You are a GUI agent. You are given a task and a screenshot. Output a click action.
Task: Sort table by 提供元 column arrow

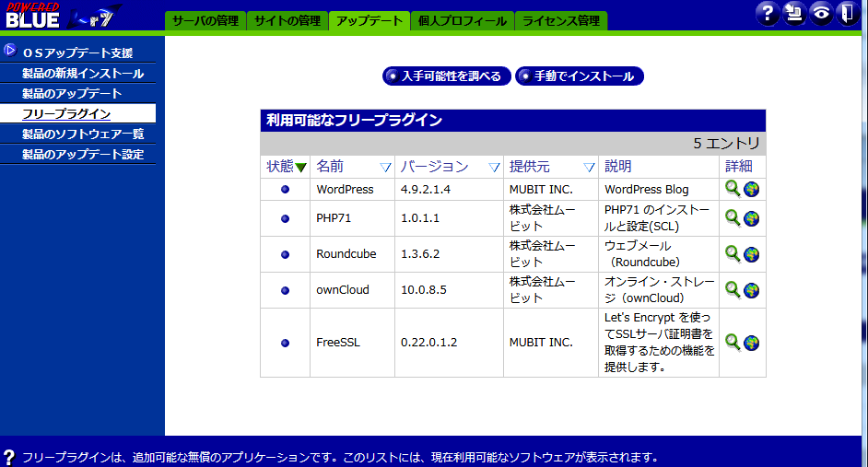coord(589,167)
